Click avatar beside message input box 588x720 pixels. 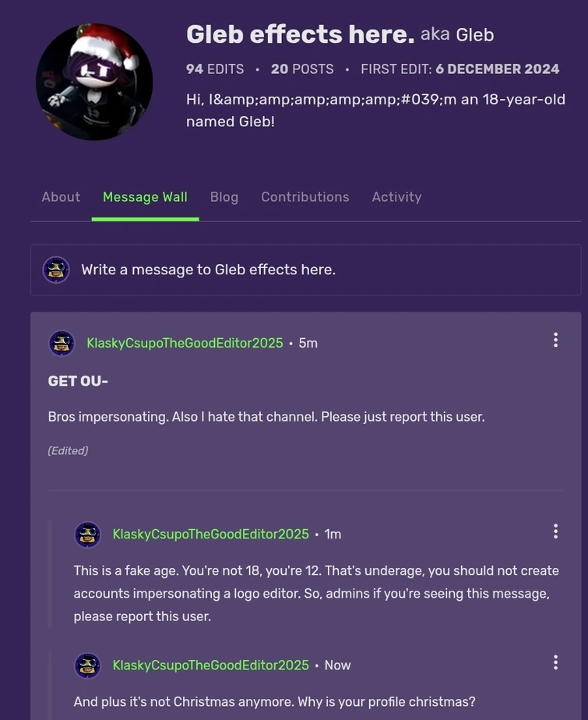coord(56,270)
